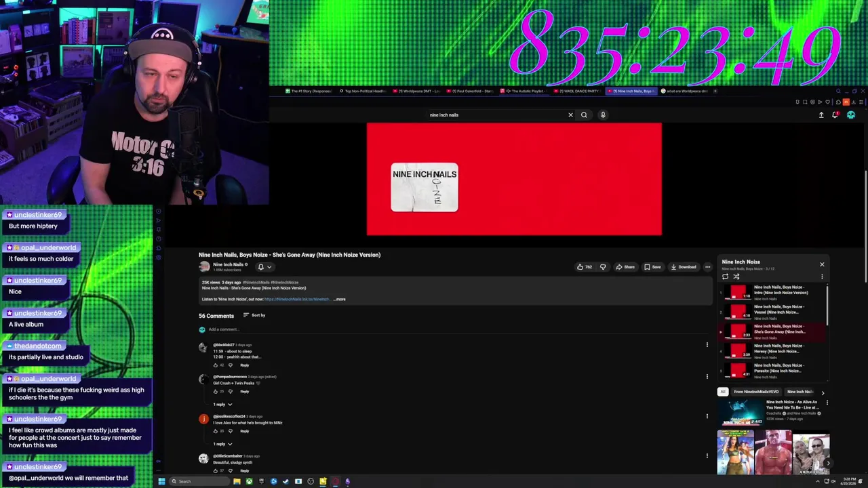Show next Shorts with arrow
Viewport: 868px width, 488px height.
827,464
